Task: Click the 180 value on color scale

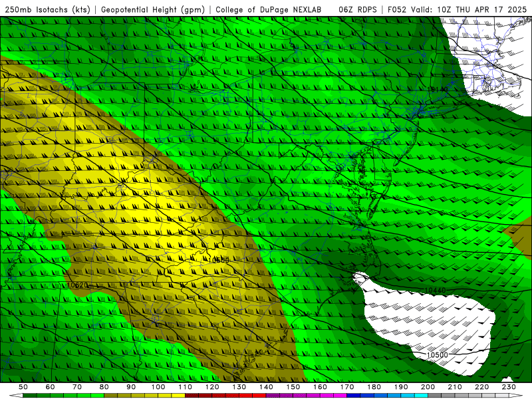Action: (x=374, y=387)
